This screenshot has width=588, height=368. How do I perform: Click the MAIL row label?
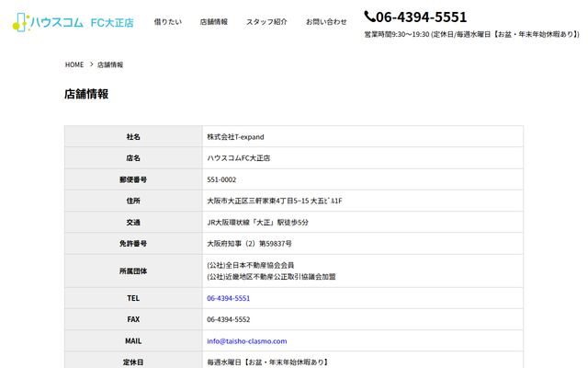click(x=133, y=341)
